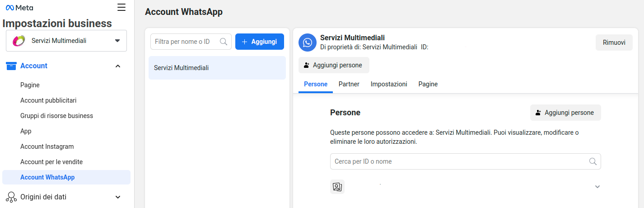Click the Impostazioni business title
644x208 pixels.
click(57, 24)
